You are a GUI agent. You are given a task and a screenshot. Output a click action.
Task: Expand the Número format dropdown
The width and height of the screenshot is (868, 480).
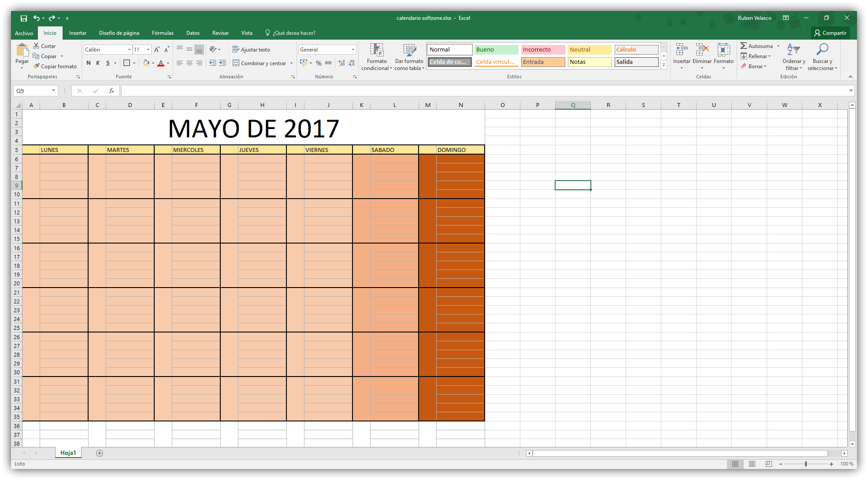352,50
